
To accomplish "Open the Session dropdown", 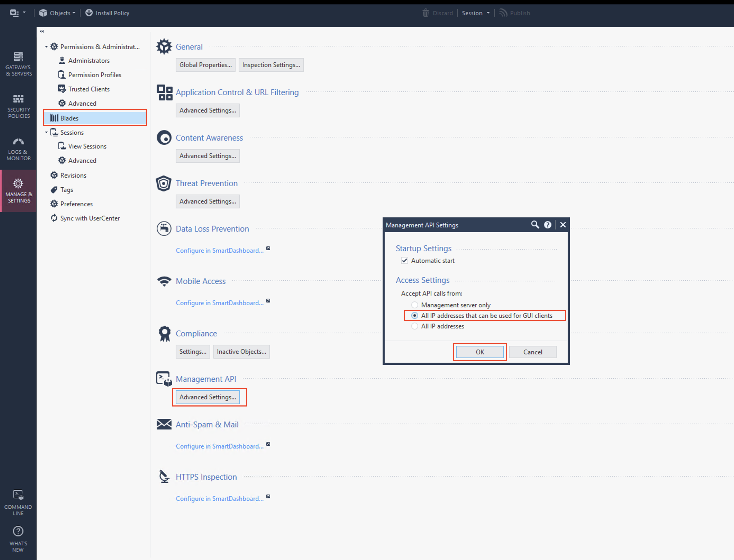I will click(475, 13).
